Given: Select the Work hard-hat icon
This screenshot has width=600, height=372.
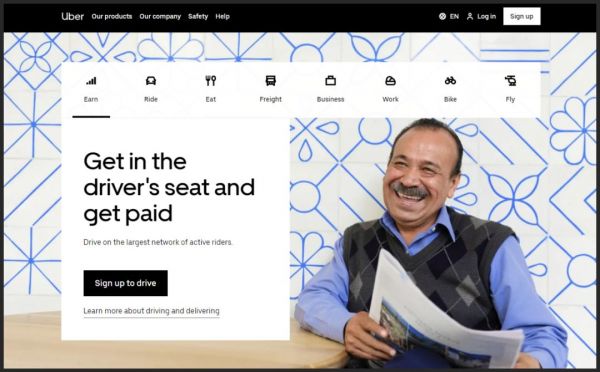Looking at the screenshot, I should 390,81.
